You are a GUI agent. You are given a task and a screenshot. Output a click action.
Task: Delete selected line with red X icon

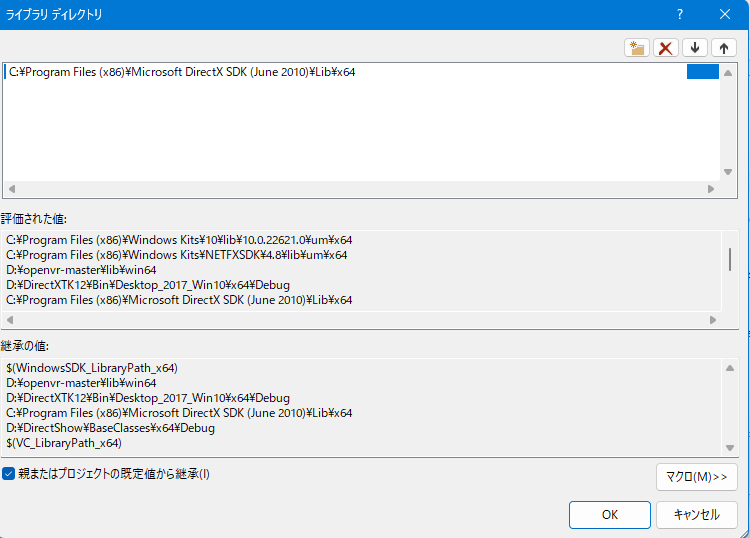[x=665, y=48]
